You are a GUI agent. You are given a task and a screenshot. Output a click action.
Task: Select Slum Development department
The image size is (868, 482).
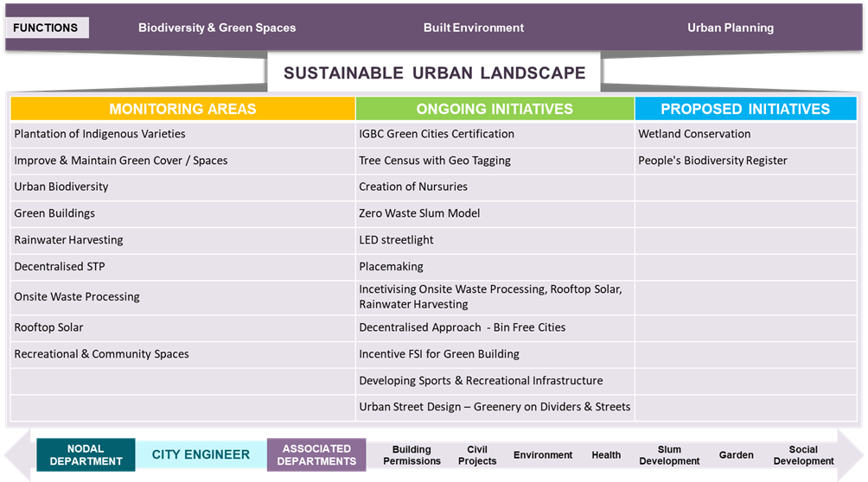tap(669, 455)
